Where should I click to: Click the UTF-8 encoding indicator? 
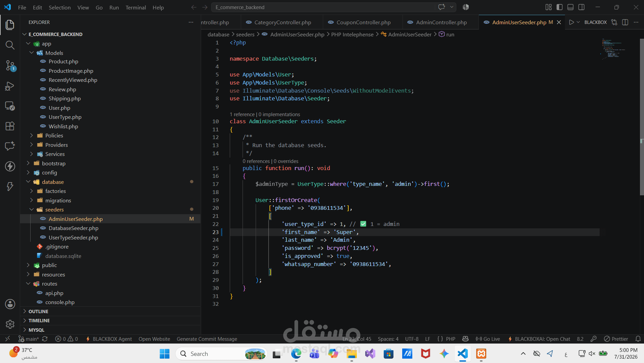point(412,339)
